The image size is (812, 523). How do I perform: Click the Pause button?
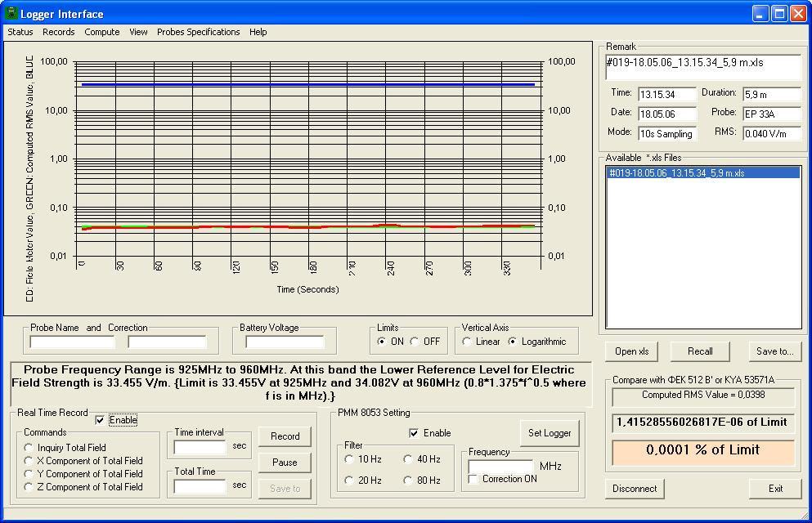(285, 462)
